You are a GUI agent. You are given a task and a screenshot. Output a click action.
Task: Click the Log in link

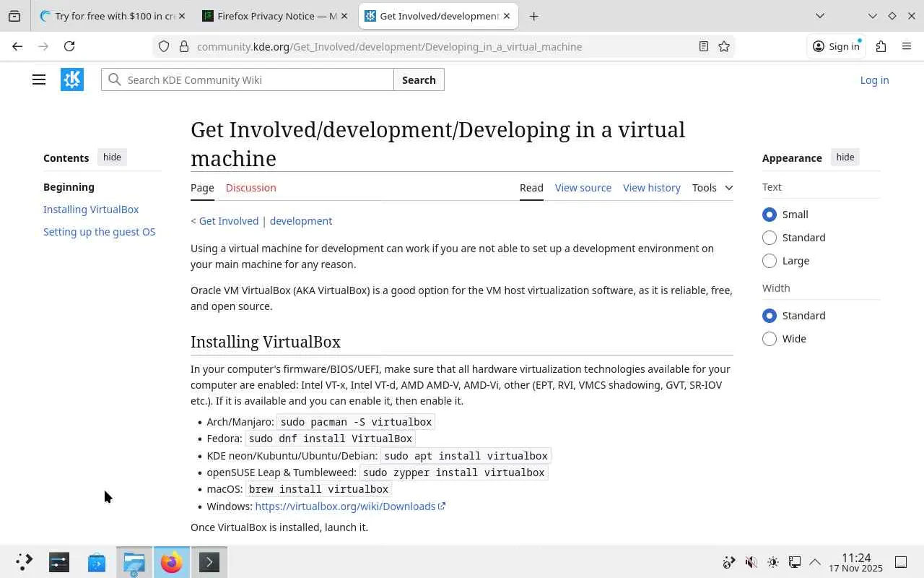(874, 80)
